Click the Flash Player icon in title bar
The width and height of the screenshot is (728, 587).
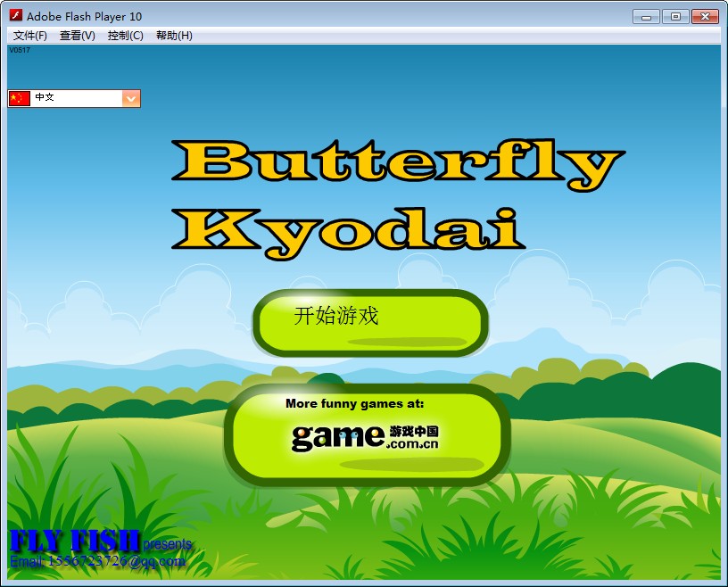pyautogui.click(x=15, y=16)
